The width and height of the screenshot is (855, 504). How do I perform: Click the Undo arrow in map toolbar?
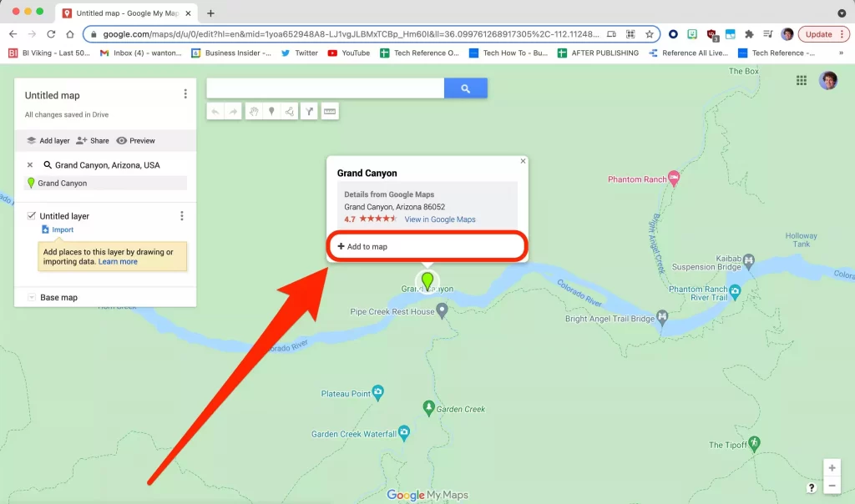(215, 112)
